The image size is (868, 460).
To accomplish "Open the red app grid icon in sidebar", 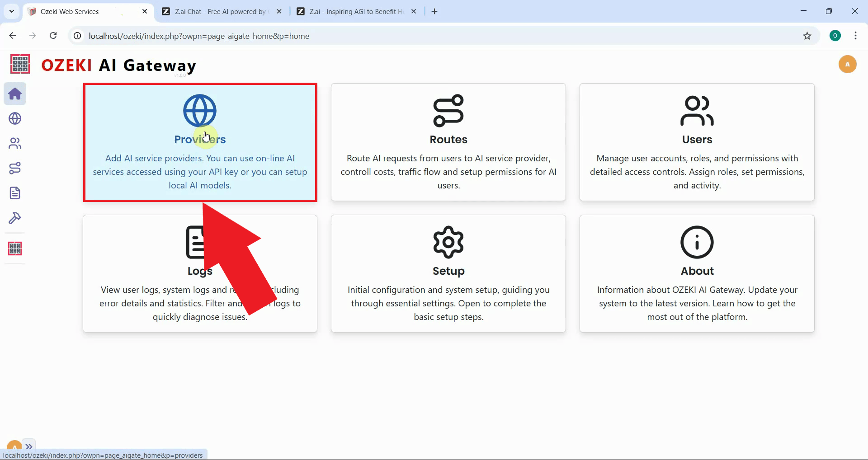I will [15, 248].
